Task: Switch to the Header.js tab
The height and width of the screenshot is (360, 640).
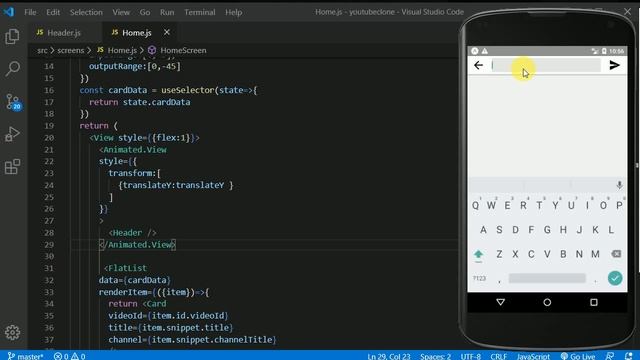Action: (x=64, y=33)
